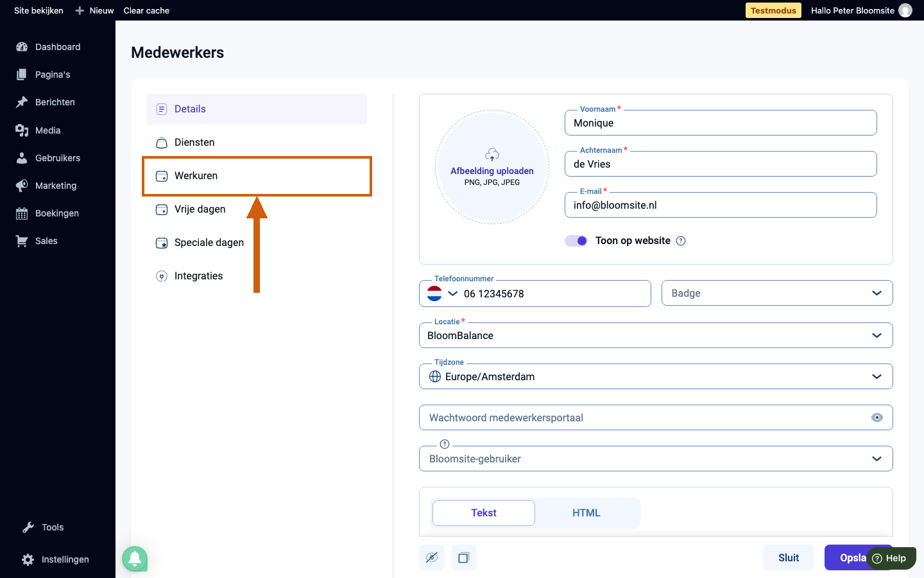The width and height of the screenshot is (924, 578).
Task: Open the Marketing section
Action: coord(55,186)
